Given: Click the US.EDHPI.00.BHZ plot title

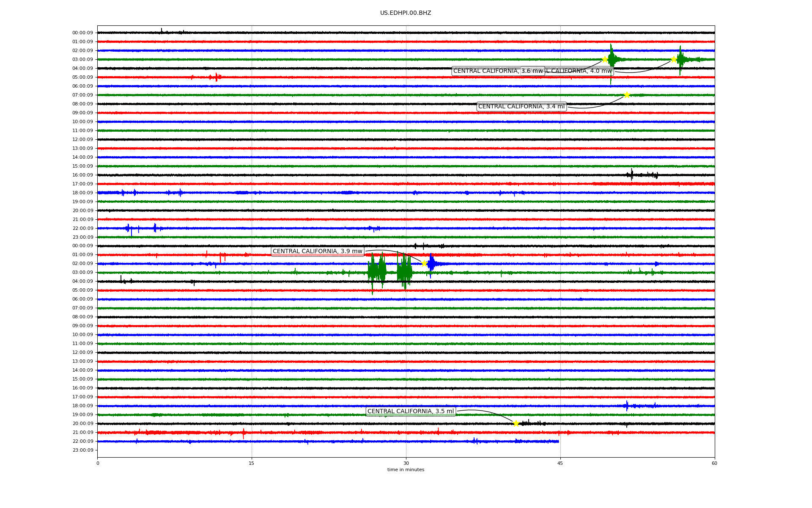Looking at the screenshot, I should [x=406, y=13].
